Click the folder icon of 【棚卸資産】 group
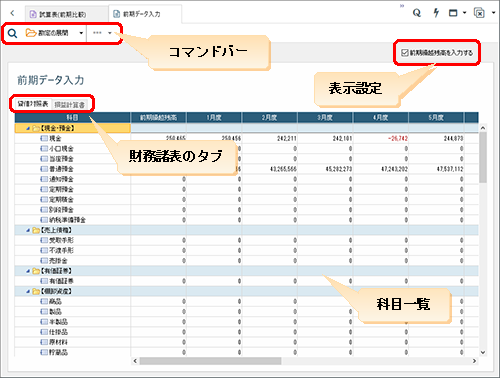Viewport: 500px width, 378px height. 36,292
